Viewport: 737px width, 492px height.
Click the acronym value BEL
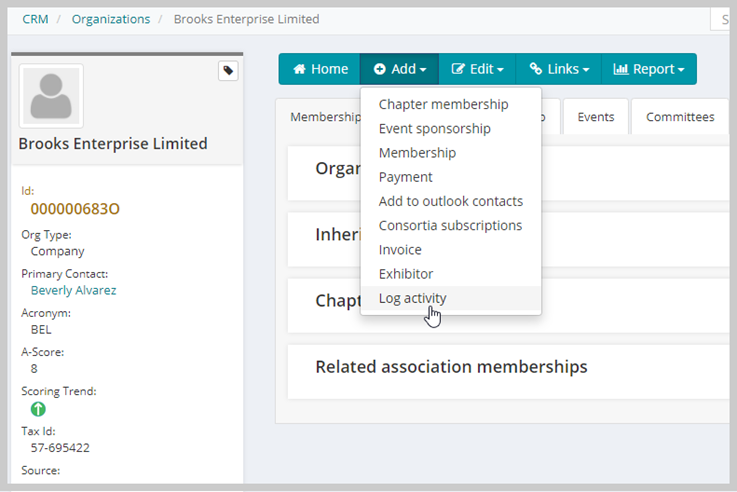click(x=41, y=329)
